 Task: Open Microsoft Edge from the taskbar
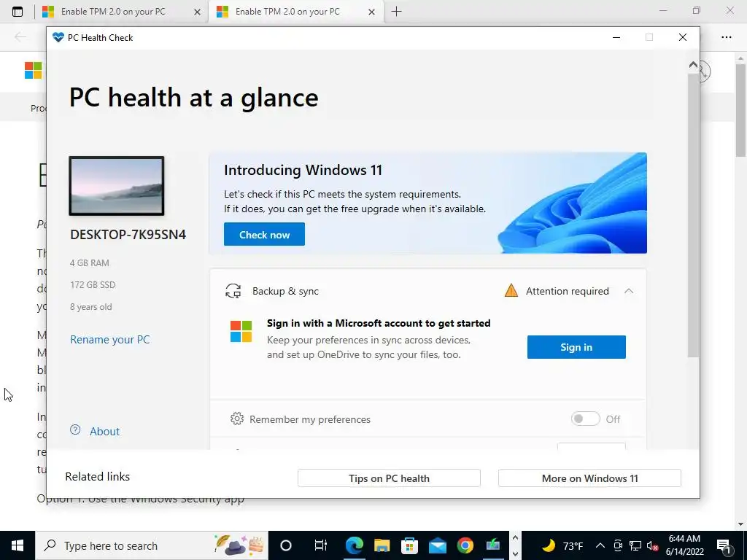(354, 545)
